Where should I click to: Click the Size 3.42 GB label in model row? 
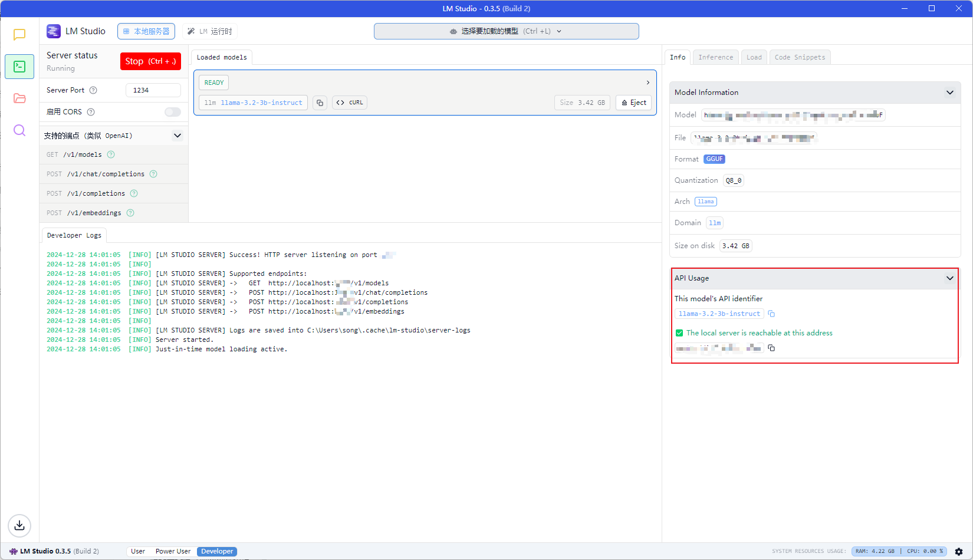click(582, 103)
